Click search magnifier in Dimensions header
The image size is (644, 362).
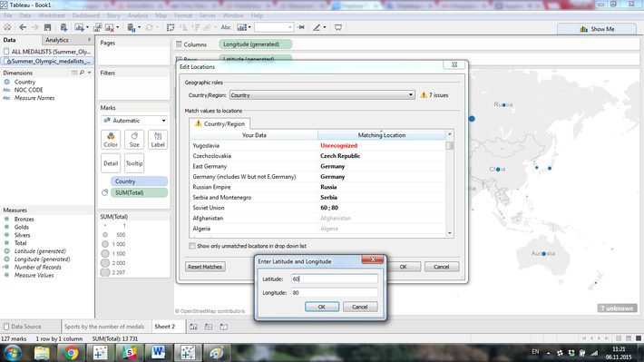[82, 73]
